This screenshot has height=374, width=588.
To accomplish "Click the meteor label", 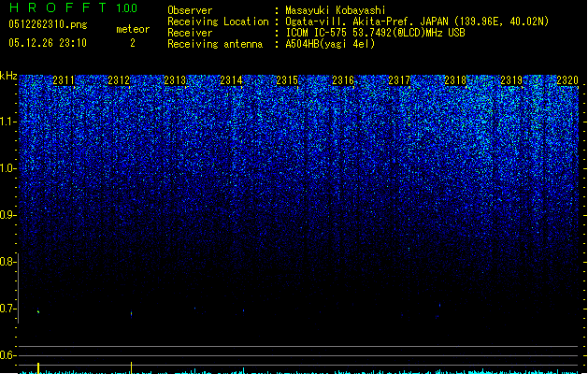I will click(x=133, y=29).
